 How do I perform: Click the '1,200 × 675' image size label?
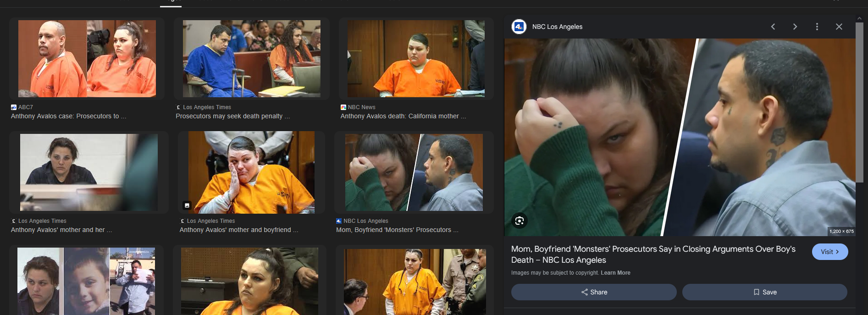(841, 231)
